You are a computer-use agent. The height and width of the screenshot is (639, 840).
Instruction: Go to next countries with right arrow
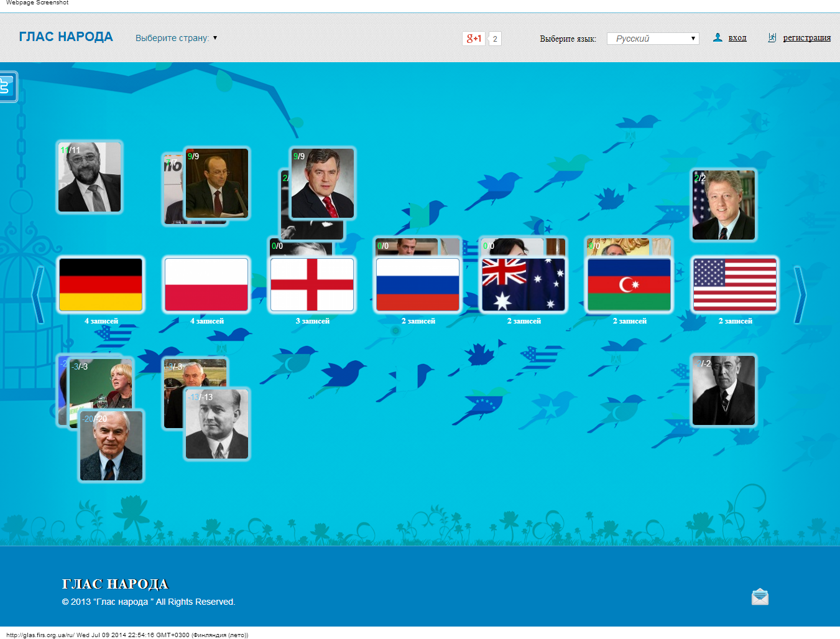[800, 295]
